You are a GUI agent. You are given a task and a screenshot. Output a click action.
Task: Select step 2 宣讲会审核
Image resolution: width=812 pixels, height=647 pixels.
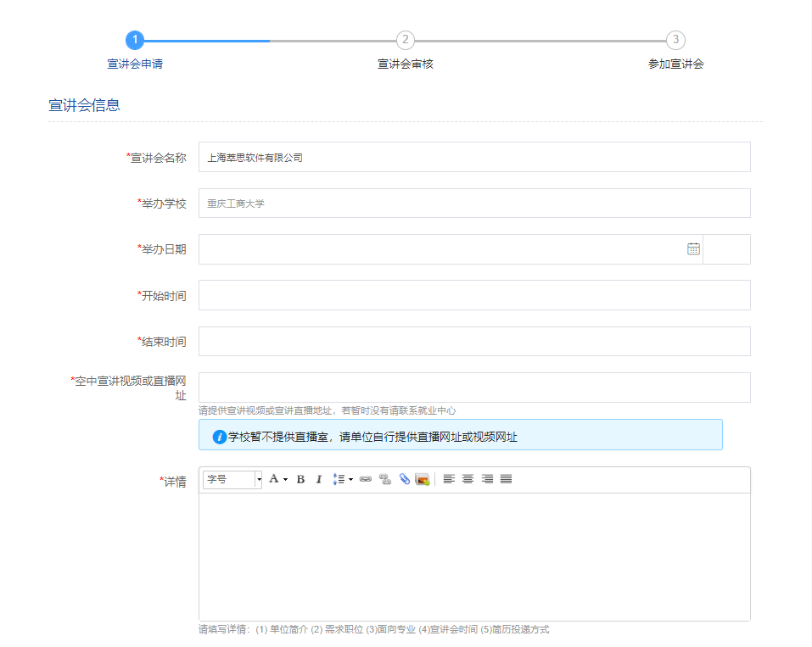coord(406,40)
